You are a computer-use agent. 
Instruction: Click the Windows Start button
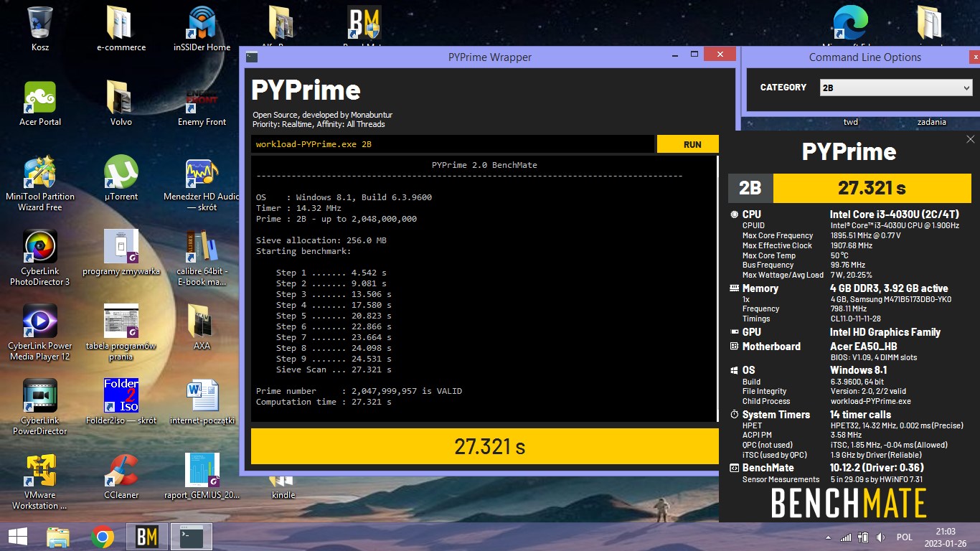tap(18, 537)
